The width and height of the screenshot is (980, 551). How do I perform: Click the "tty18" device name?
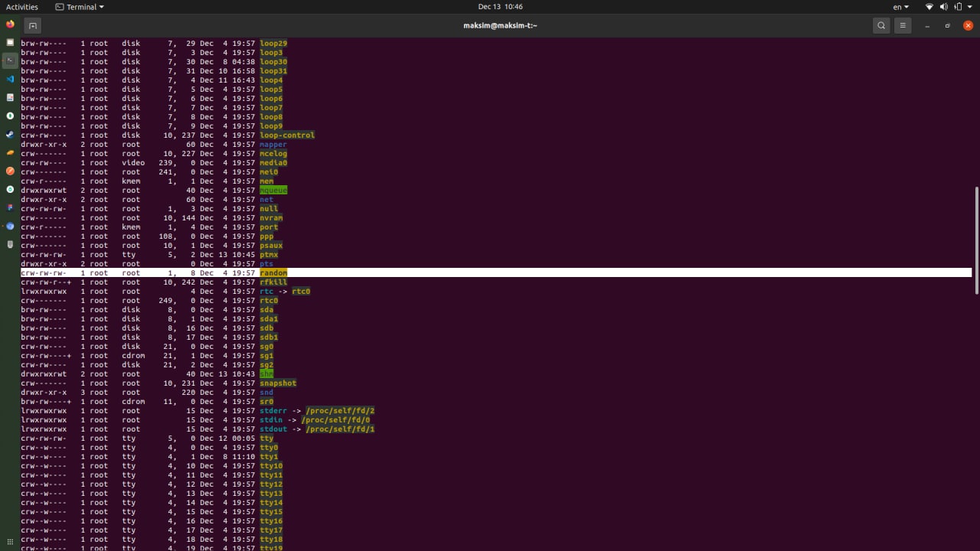(x=271, y=540)
